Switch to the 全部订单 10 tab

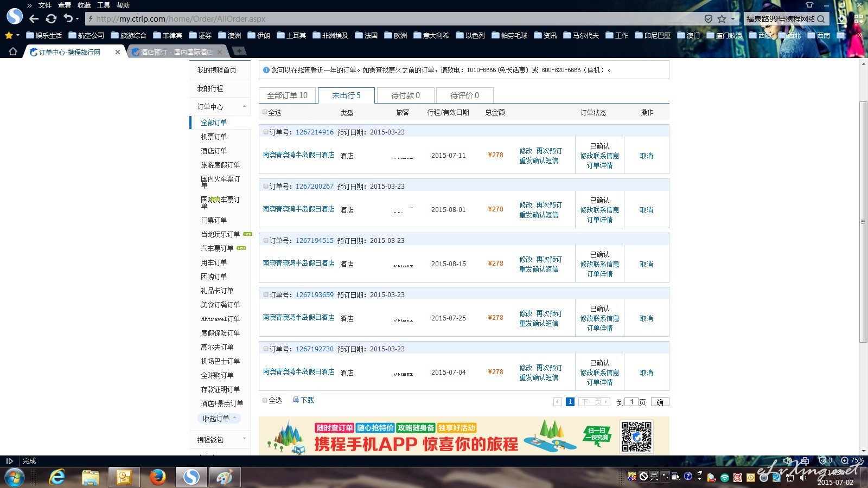tap(287, 95)
